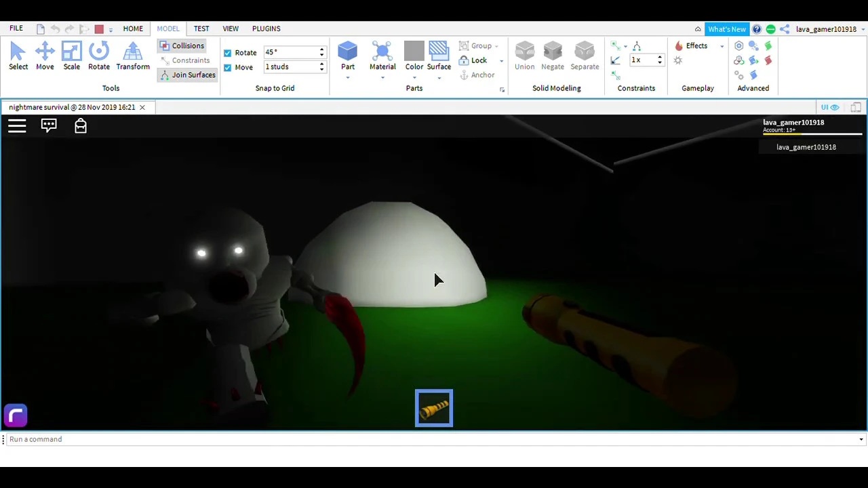Click the blue help question mark icon
Image resolution: width=868 pixels, height=488 pixels.
tap(757, 29)
